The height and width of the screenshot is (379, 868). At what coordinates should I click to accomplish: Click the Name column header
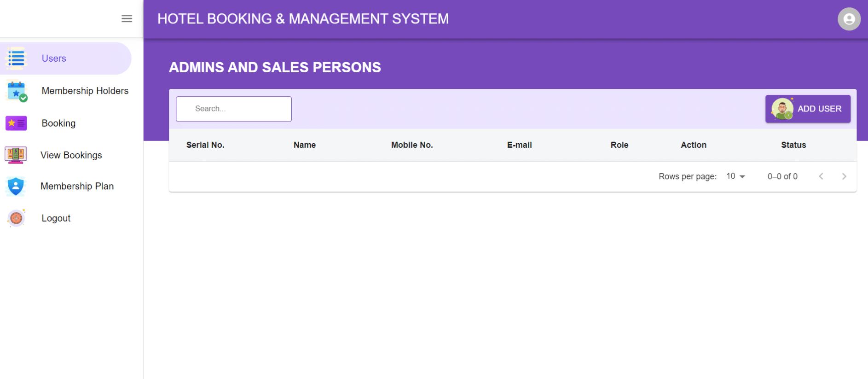(305, 145)
